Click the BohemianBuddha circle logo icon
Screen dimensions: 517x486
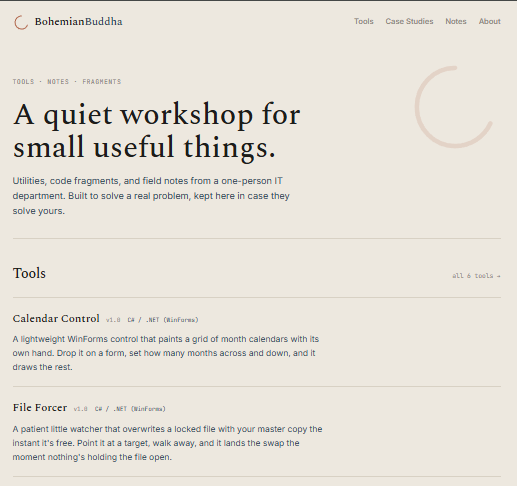(21, 22)
